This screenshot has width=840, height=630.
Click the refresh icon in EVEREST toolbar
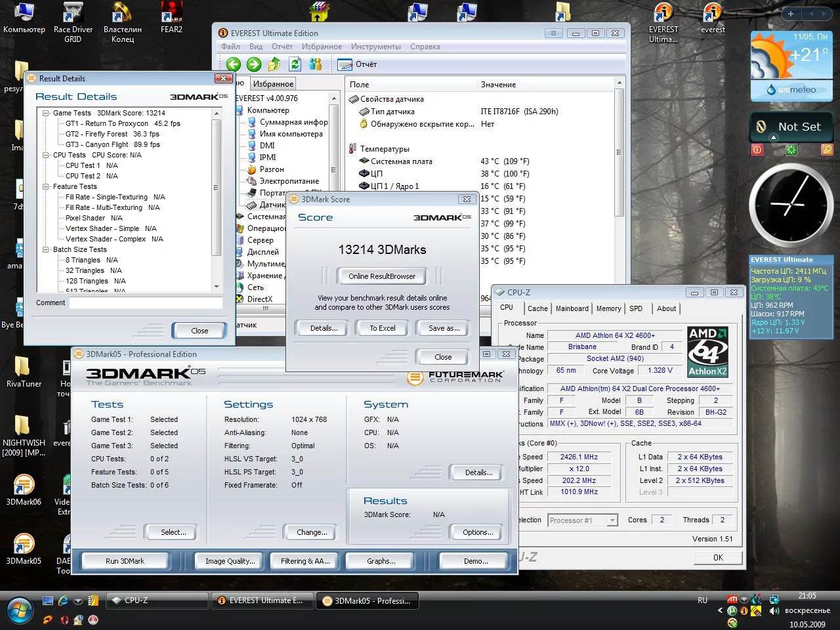pyautogui.click(x=295, y=64)
